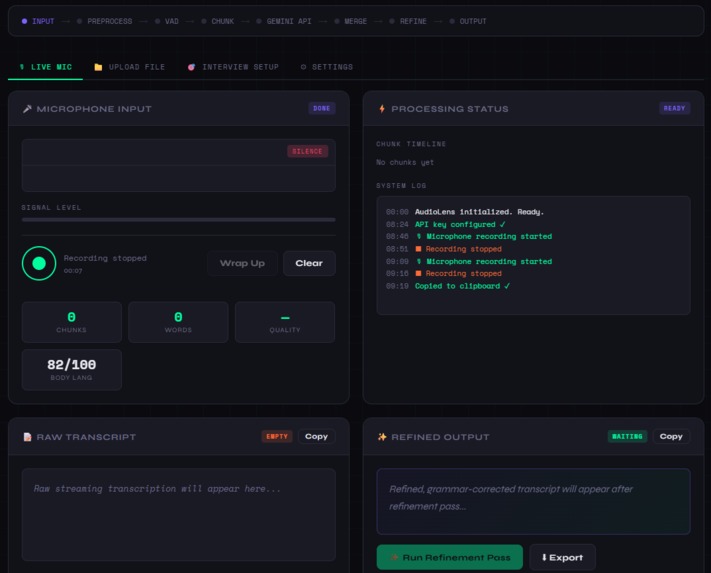Image resolution: width=711 pixels, height=573 pixels.
Task: Click the READY badge in Processing Status
Action: tap(674, 108)
